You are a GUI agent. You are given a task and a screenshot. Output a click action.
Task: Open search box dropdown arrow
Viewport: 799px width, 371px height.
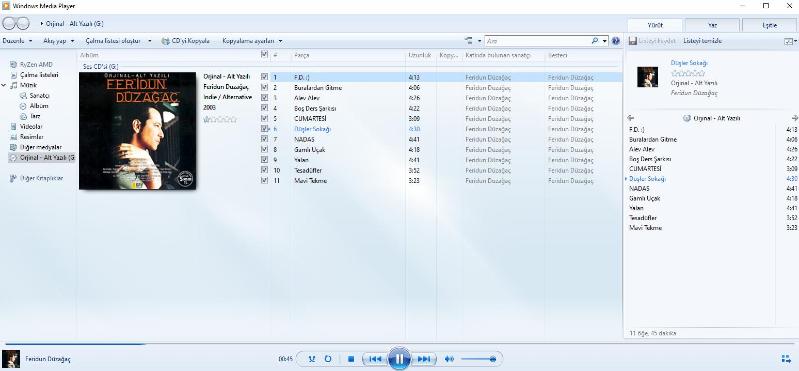click(x=605, y=41)
